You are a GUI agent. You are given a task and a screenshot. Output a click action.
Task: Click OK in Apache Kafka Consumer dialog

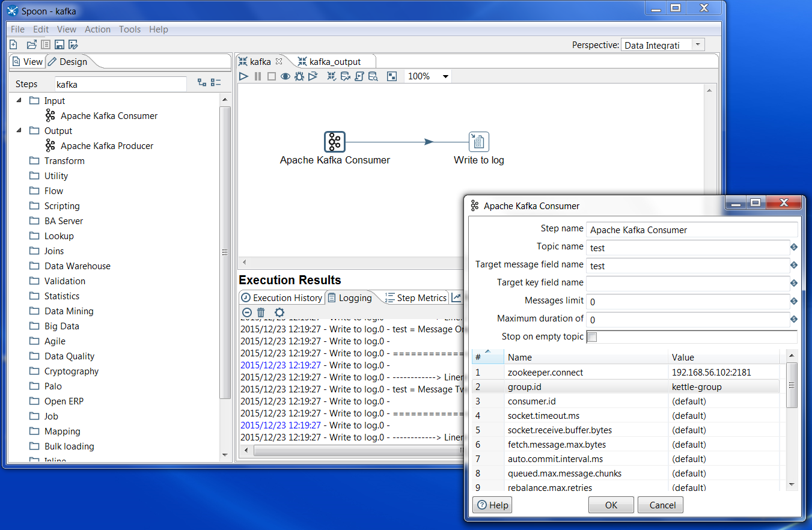point(611,505)
